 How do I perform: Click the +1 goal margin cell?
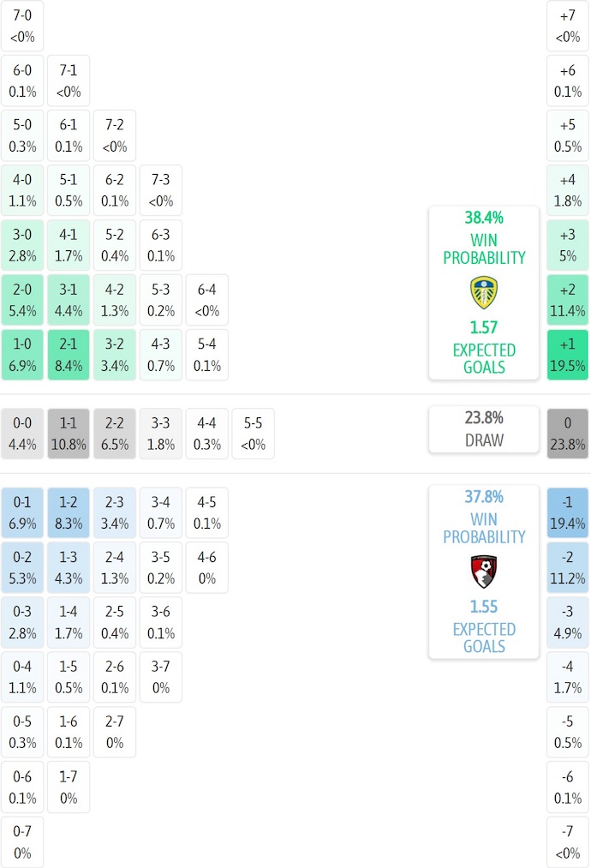[x=567, y=355]
